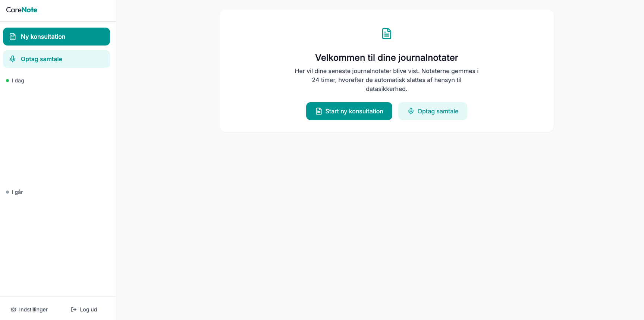The image size is (644, 320).
Task: Click the description text about 24 timer
Action: [x=387, y=80]
